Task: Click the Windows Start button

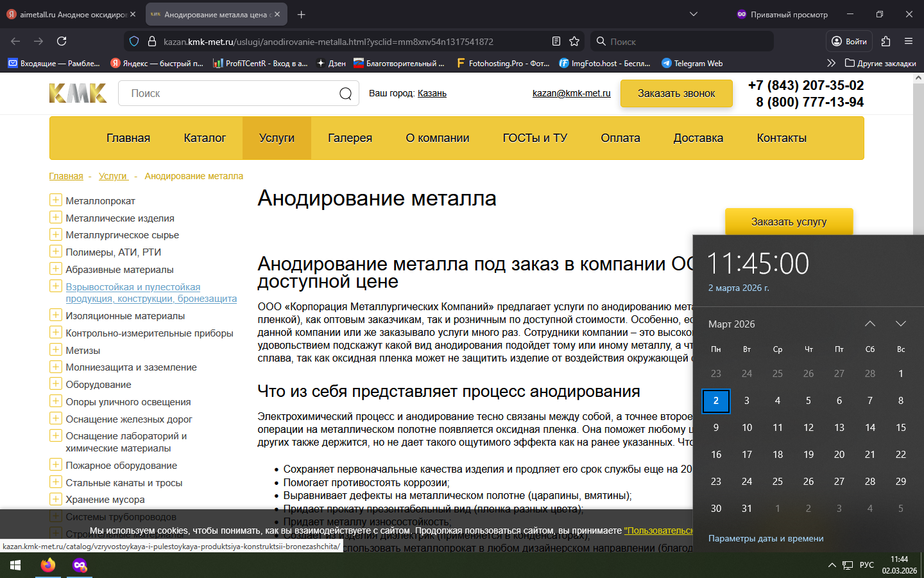Action: (x=15, y=565)
